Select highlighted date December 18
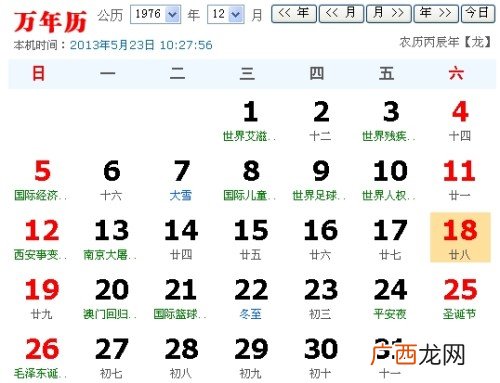500x383 pixels. tap(460, 237)
